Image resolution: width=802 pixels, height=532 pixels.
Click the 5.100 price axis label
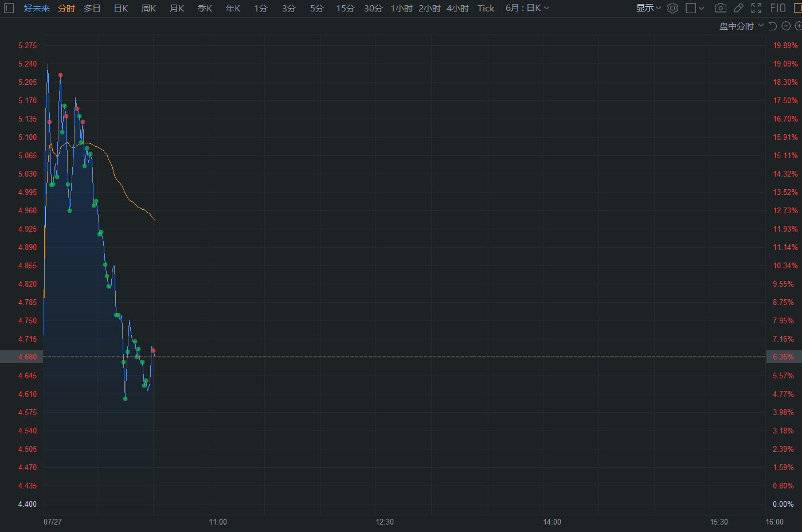coord(28,137)
